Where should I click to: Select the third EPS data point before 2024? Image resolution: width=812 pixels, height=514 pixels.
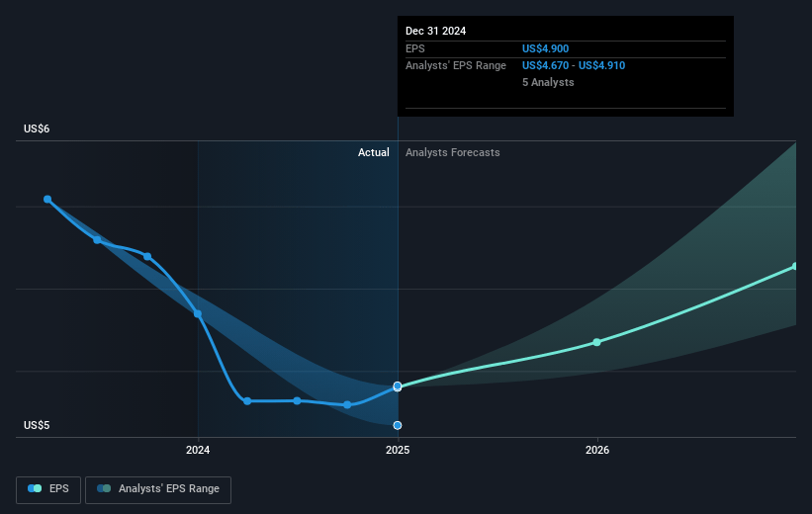coord(147,257)
